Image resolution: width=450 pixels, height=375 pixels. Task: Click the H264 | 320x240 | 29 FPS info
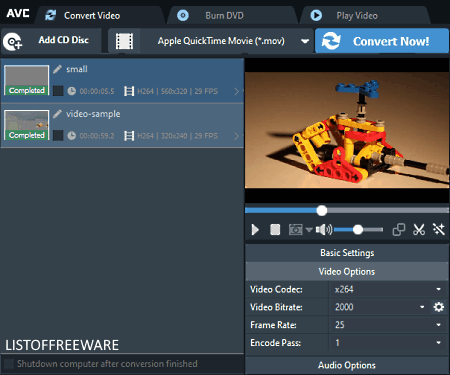178,136
